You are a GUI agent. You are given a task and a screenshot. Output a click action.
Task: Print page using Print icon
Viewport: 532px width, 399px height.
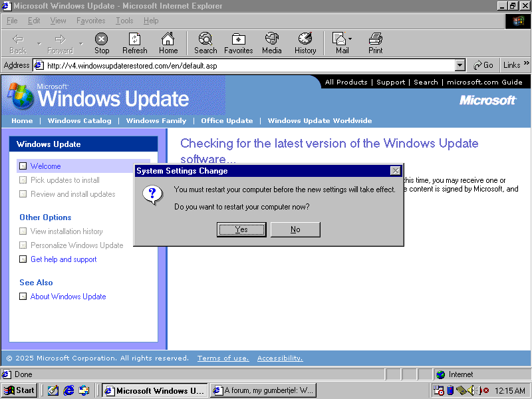click(376, 40)
